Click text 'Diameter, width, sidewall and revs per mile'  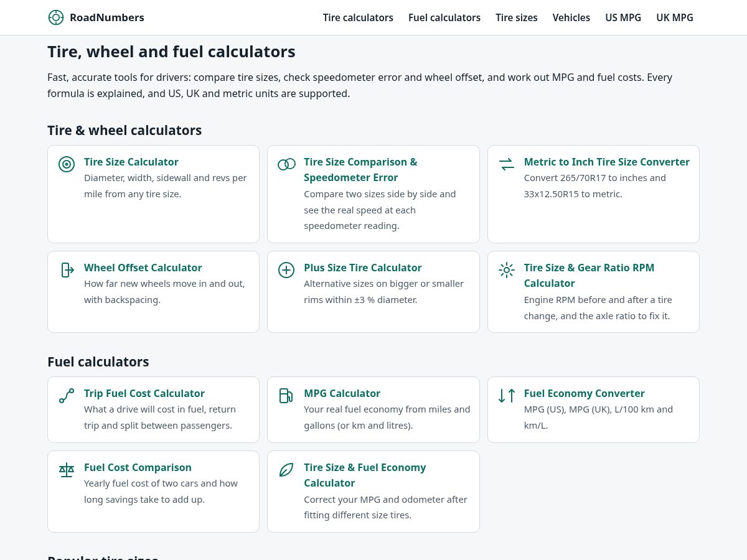pyautogui.click(x=165, y=186)
